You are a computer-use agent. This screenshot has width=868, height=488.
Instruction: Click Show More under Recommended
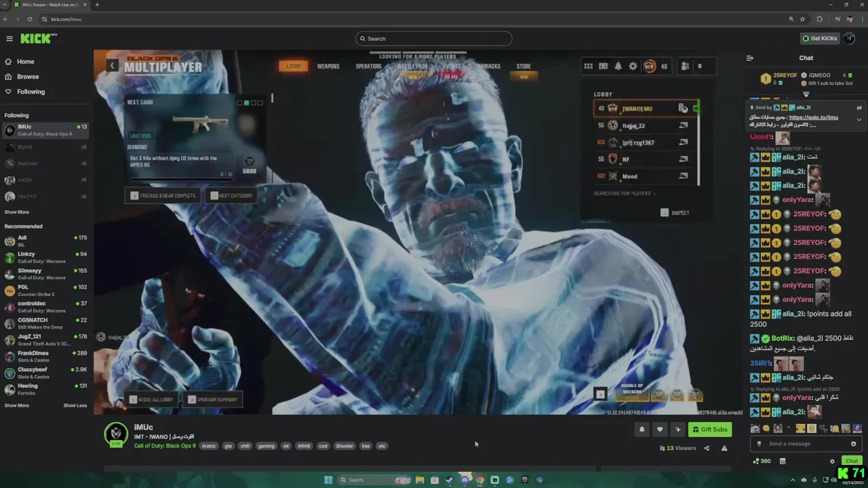[17, 405]
